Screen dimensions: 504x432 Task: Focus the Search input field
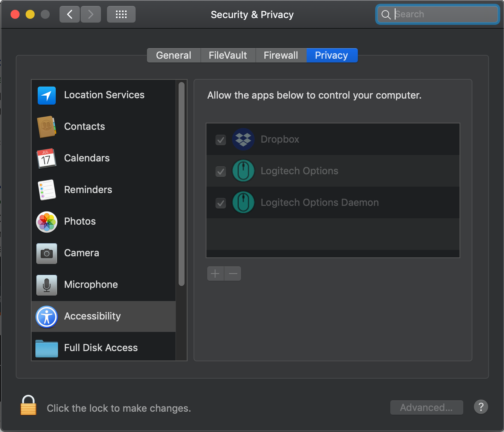[x=437, y=14]
